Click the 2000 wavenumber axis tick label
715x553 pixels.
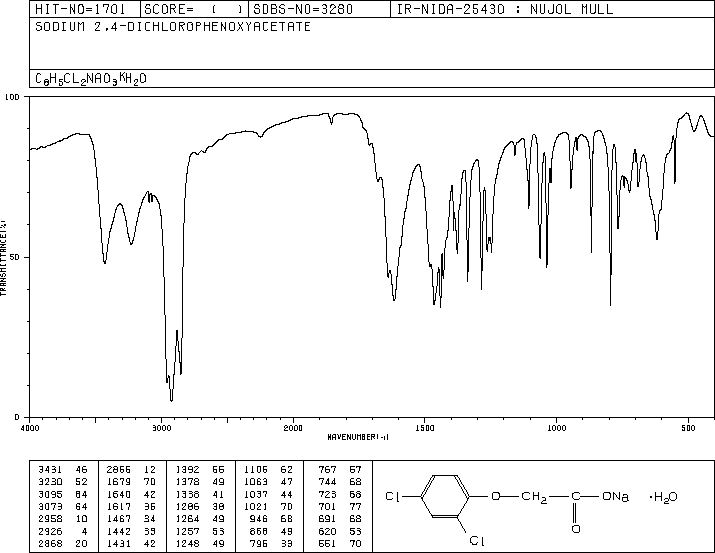point(293,428)
